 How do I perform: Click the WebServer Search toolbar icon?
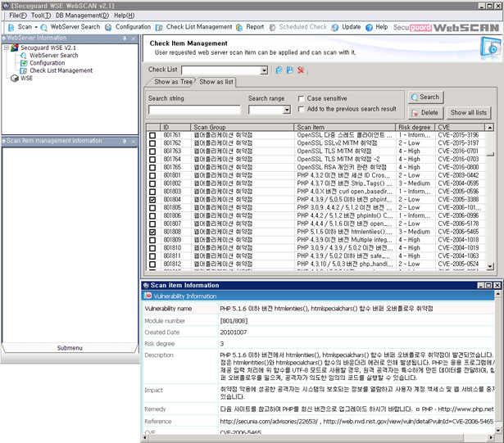44,28
